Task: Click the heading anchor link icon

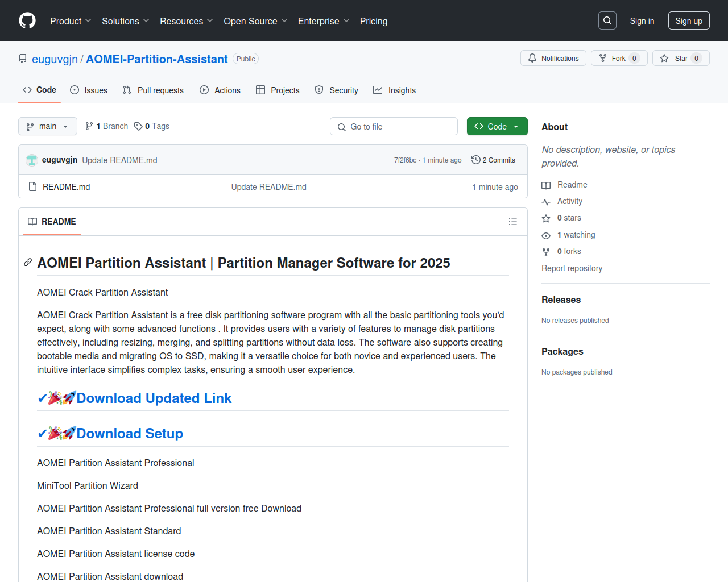Action: click(x=28, y=262)
